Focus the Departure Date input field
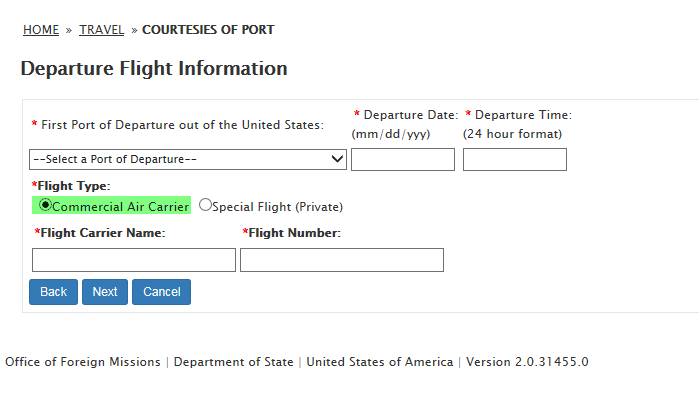The height and width of the screenshot is (405, 699). (402, 159)
